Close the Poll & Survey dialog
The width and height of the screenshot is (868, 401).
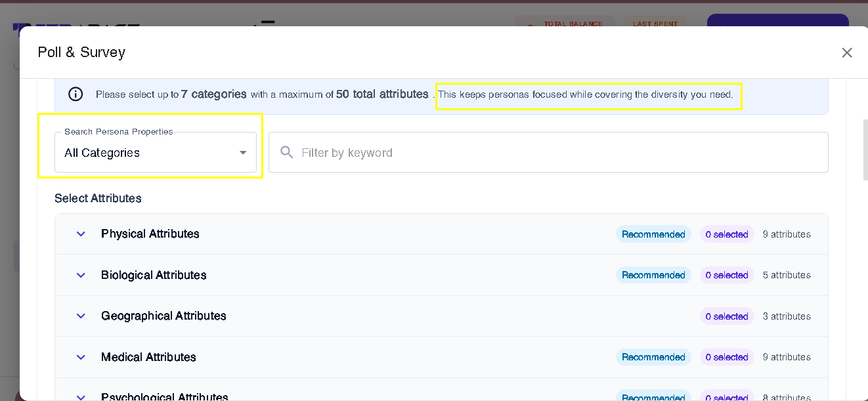click(847, 53)
